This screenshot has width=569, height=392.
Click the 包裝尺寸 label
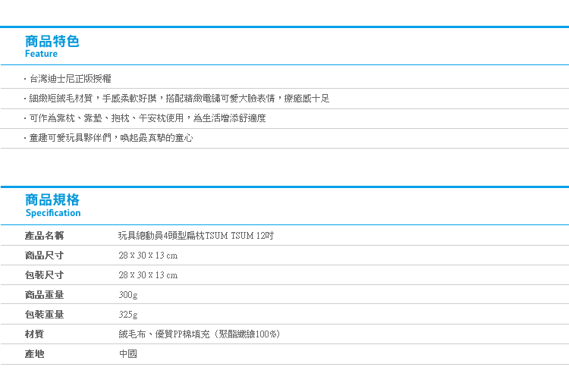pos(44,275)
